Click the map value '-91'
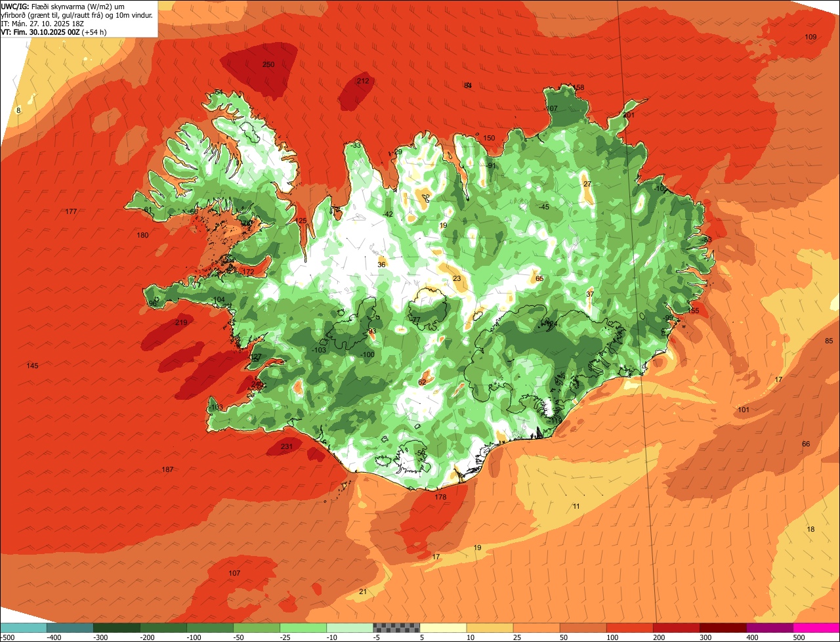 tap(491, 165)
